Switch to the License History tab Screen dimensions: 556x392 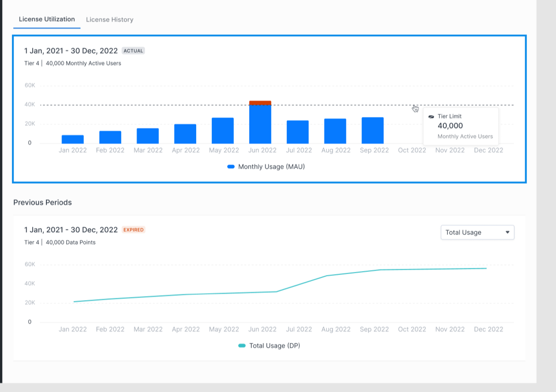(110, 20)
